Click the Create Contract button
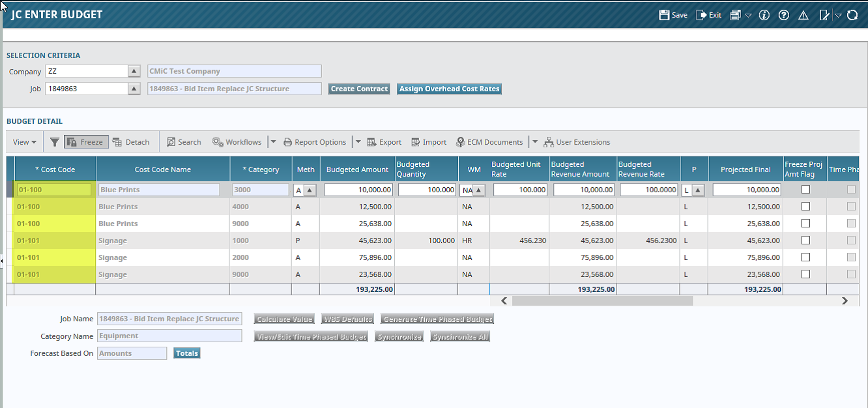This screenshot has height=408, width=868. pyautogui.click(x=359, y=89)
